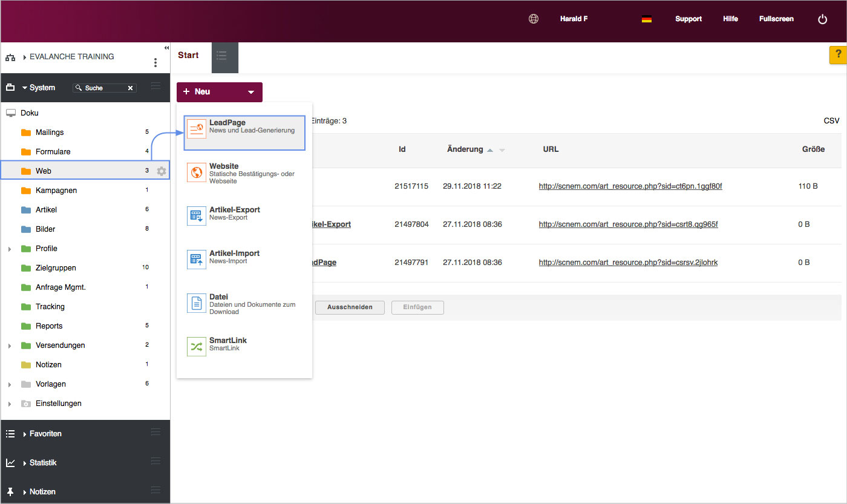Viewport: 847px width, 504px height.
Task: Sort by Änderung ascending arrow
Action: pyautogui.click(x=490, y=149)
